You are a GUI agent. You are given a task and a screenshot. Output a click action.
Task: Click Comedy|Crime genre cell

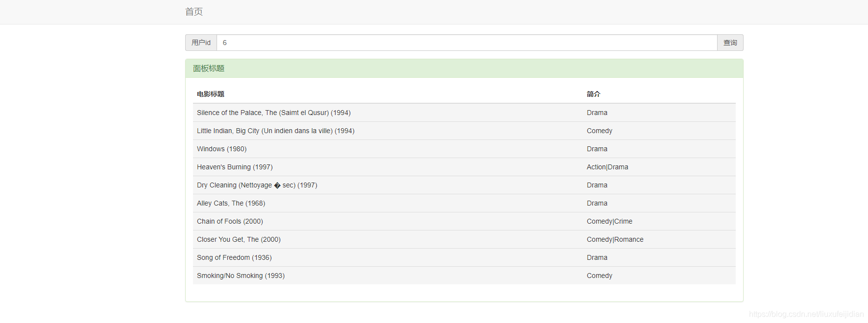(609, 221)
